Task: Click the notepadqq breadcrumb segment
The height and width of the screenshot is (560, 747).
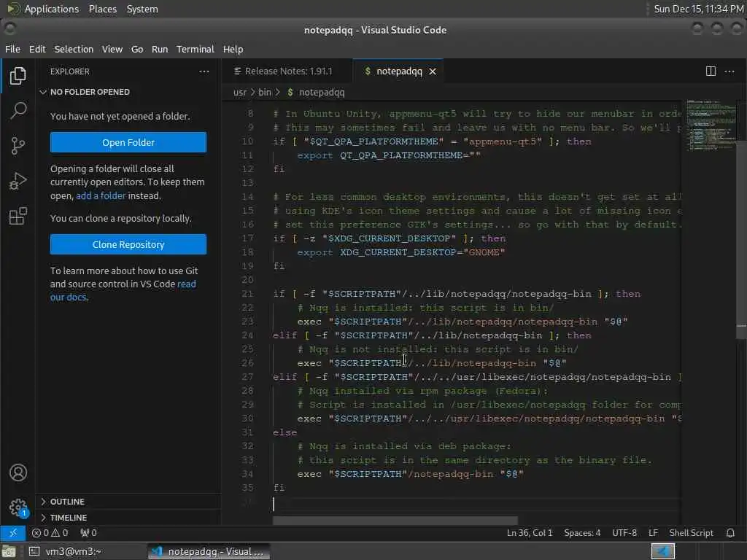Action: tap(322, 93)
